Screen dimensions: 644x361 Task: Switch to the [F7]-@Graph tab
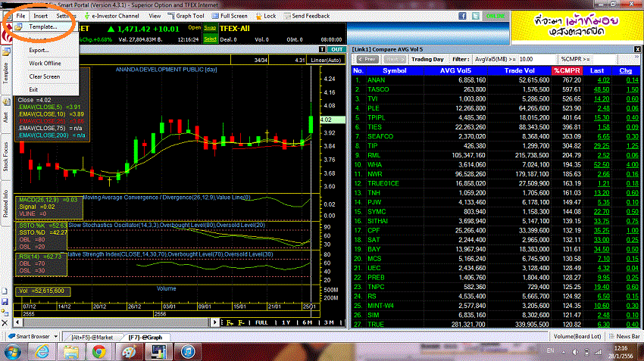[x=145, y=338]
